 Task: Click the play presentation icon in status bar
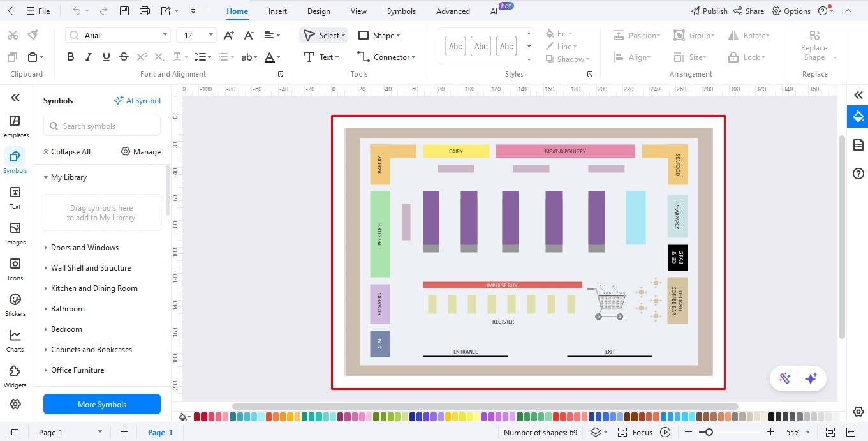pos(665,432)
